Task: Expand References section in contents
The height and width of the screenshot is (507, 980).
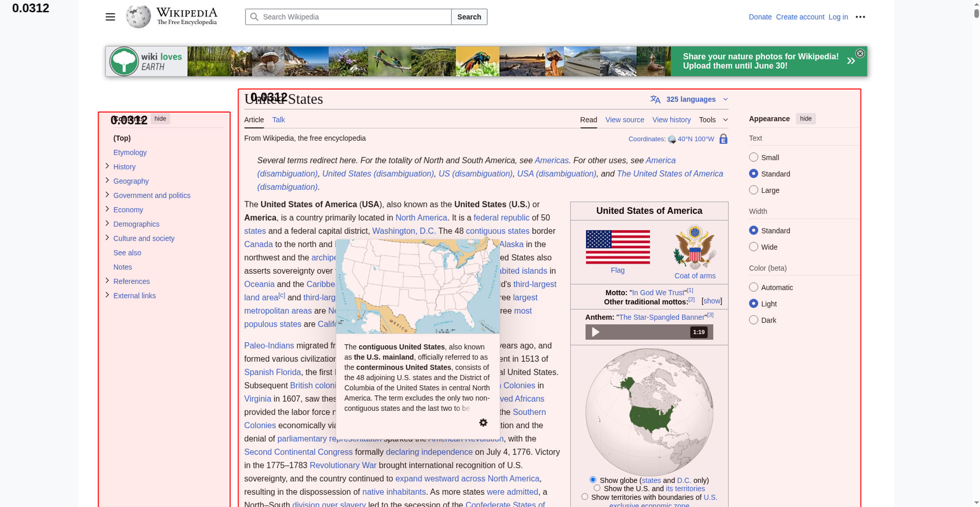Action: (x=107, y=280)
